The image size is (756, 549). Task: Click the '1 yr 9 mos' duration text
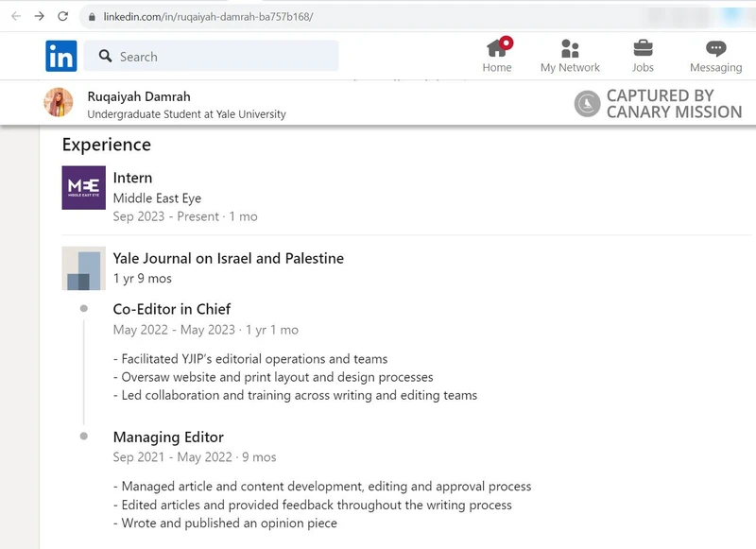point(143,279)
